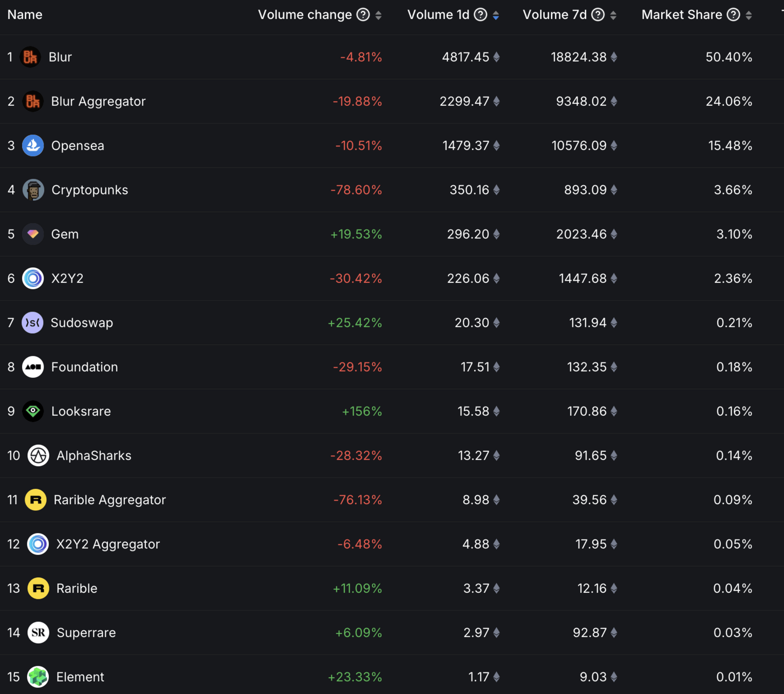The image size is (784, 694).
Task: Select the -76.13% volume change value
Action: pyautogui.click(x=358, y=500)
